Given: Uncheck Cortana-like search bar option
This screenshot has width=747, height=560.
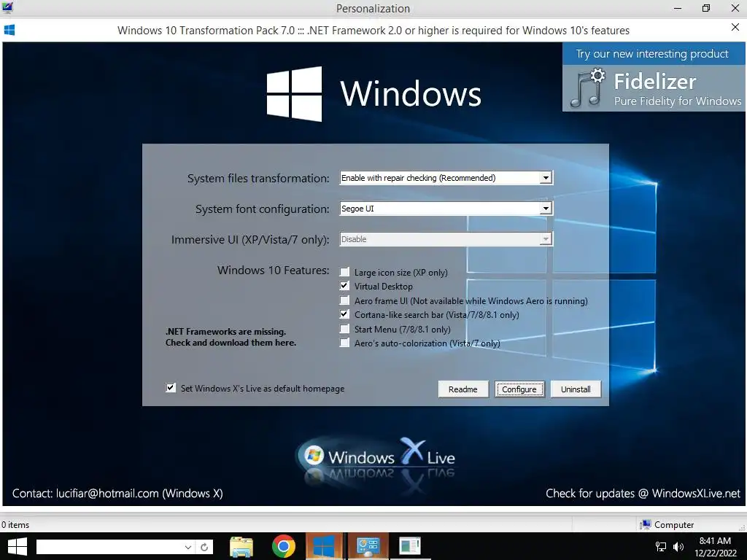Looking at the screenshot, I should 344,314.
